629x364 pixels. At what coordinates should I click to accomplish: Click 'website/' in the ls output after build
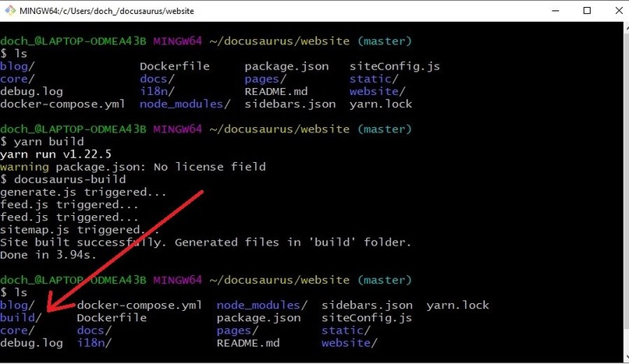[350, 343]
